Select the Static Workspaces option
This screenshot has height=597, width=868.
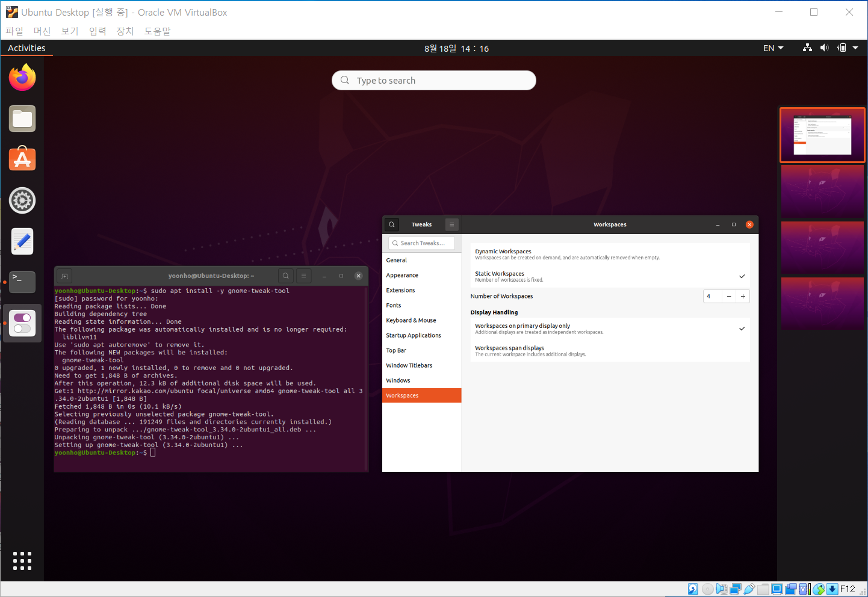point(610,276)
